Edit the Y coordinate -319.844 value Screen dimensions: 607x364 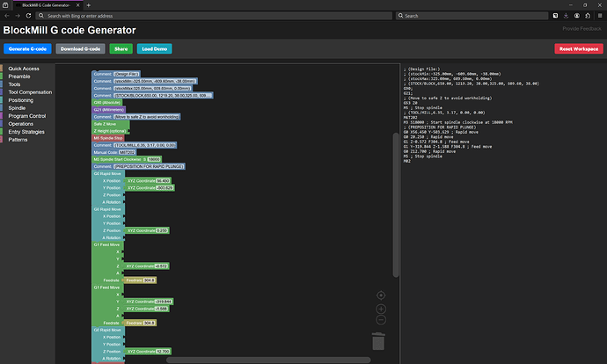pos(163,302)
